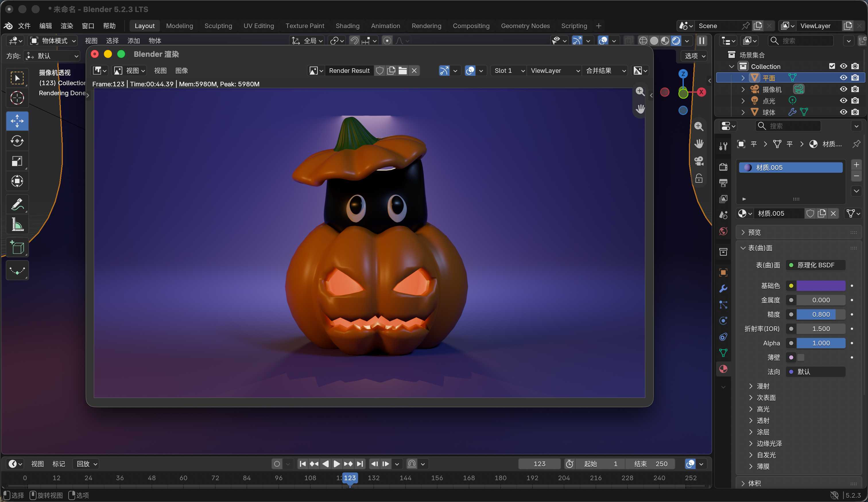868x502 pixels.
Task: Select the Scale tool in toolbar
Action: point(17,161)
